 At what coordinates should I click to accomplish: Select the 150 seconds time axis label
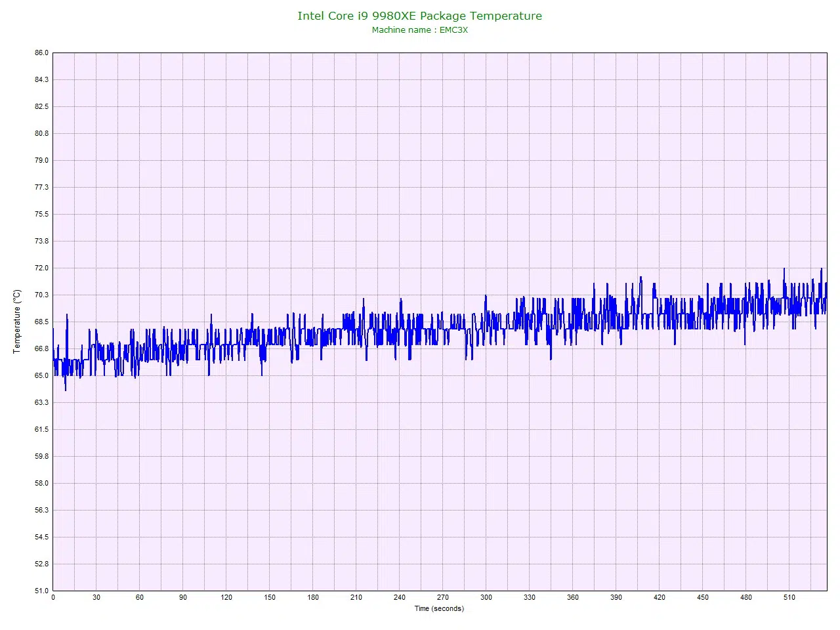coord(270,598)
